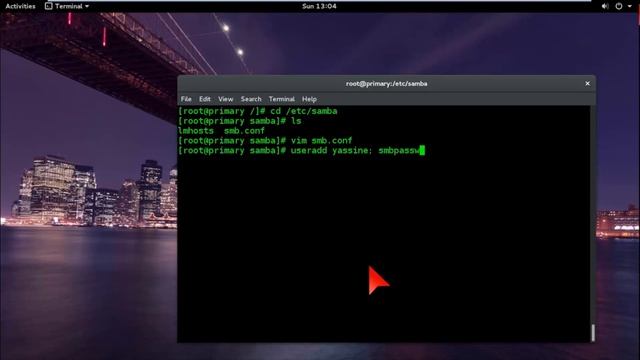
Task: Click the terminal title root@primary:/etc/samba
Action: [x=387, y=84]
